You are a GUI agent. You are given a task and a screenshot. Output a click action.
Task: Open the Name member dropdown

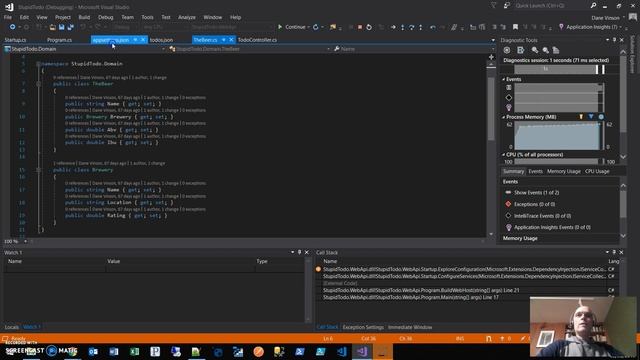(x=413, y=49)
